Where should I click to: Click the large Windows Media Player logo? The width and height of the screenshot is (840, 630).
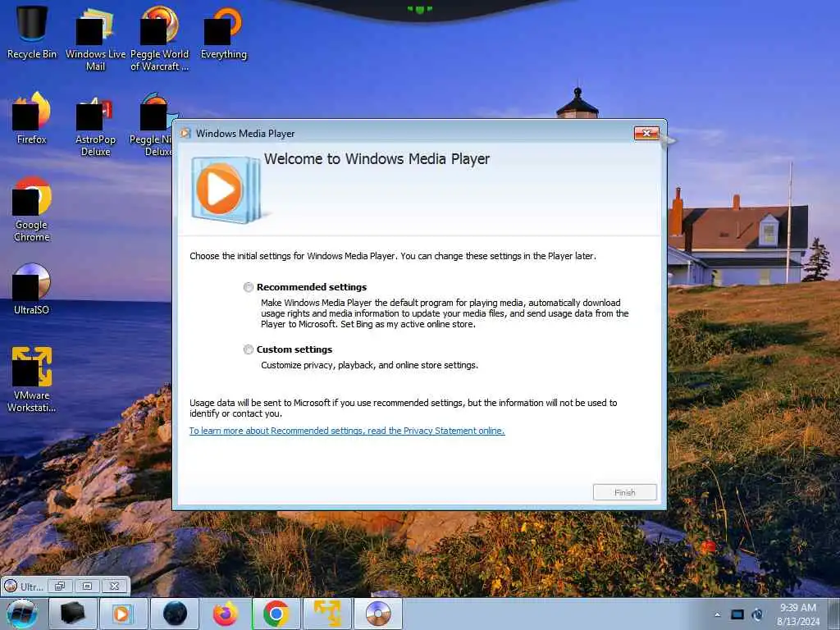[x=226, y=189]
